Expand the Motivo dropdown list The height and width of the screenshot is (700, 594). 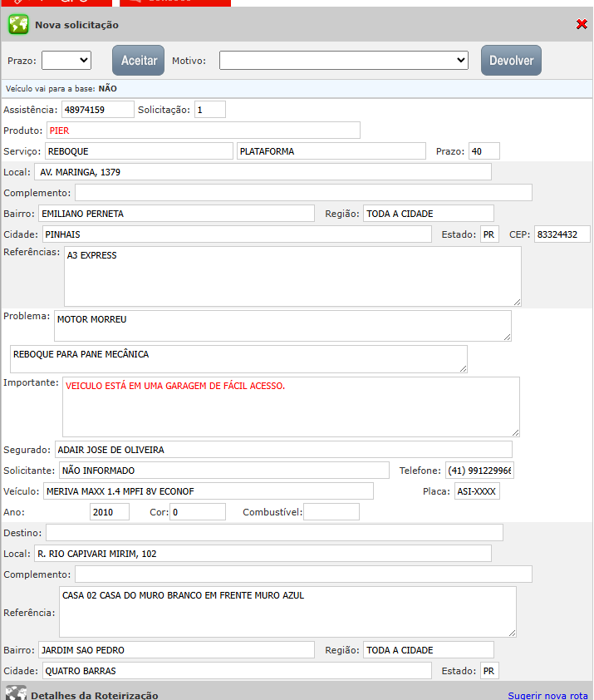pyautogui.click(x=344, y=60)
